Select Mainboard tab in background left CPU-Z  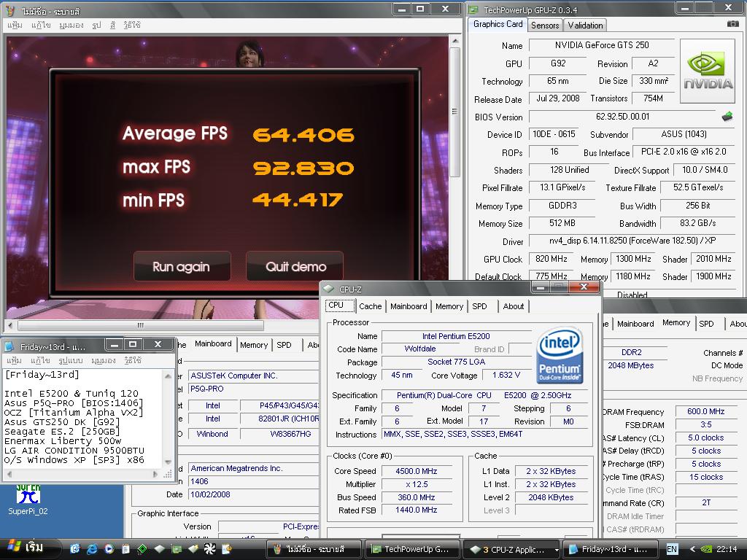[213, 343]
